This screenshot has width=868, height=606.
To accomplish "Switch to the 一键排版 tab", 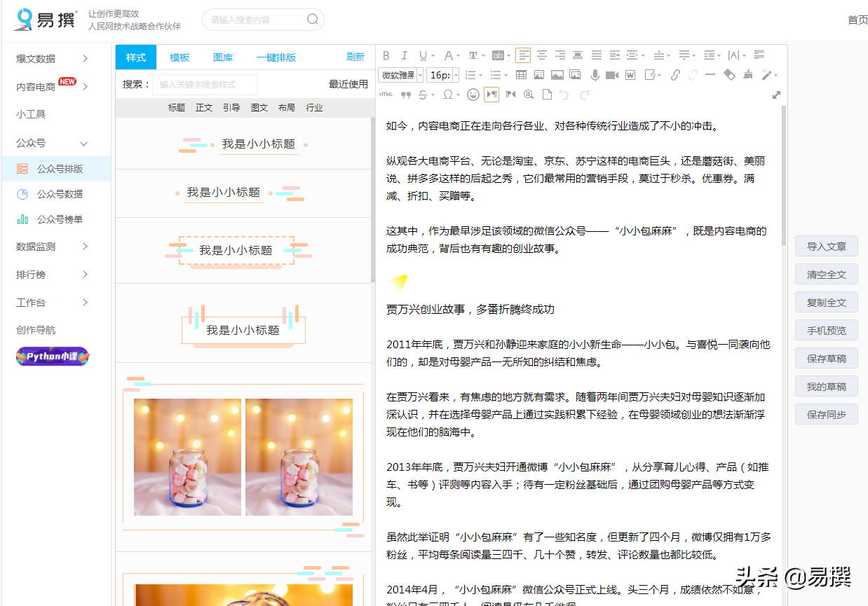I will (276, 57).
